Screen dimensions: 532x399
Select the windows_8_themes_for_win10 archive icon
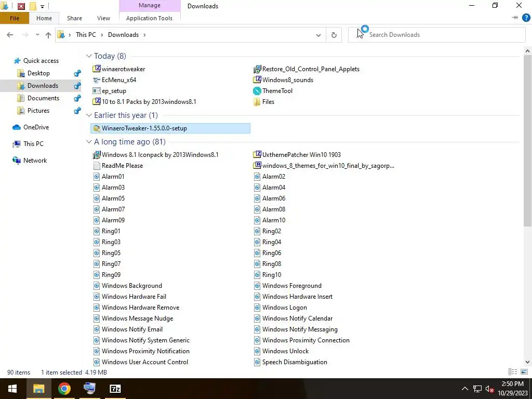coord(257,166)
